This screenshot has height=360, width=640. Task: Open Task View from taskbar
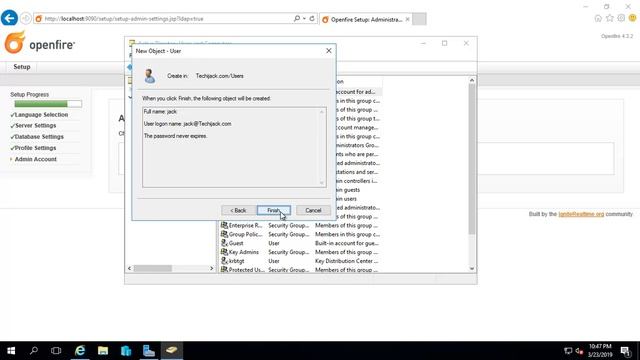56,351
